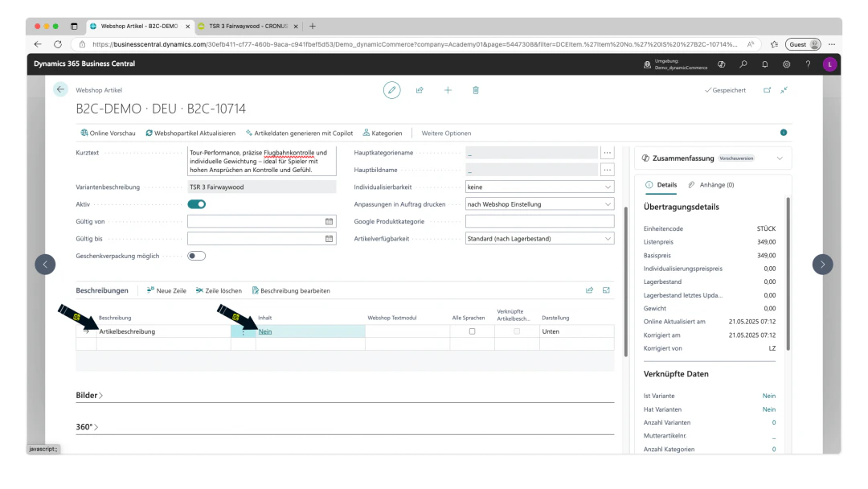Switch to the Anhänge (0) tab
The width and height of the screenshot is (868, 489).
click(711, 185)
